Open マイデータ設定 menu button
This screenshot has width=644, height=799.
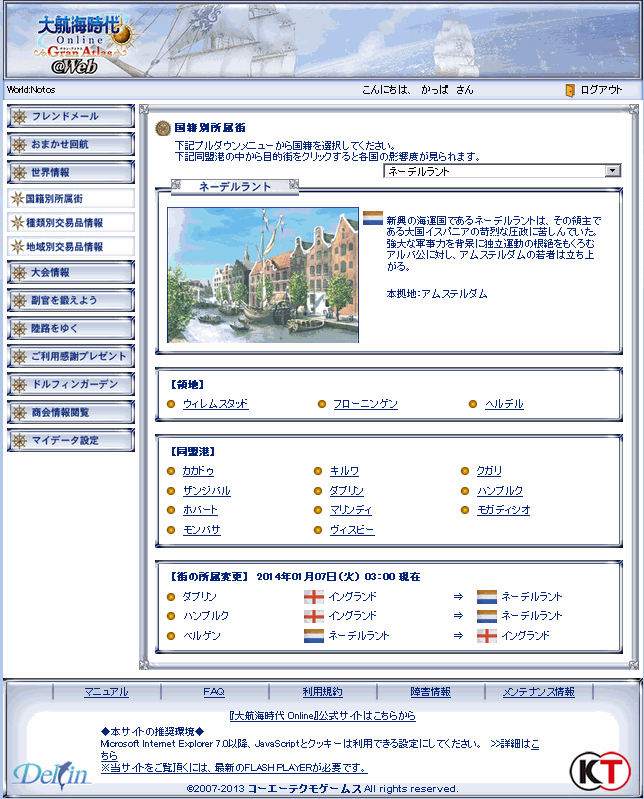71,440
